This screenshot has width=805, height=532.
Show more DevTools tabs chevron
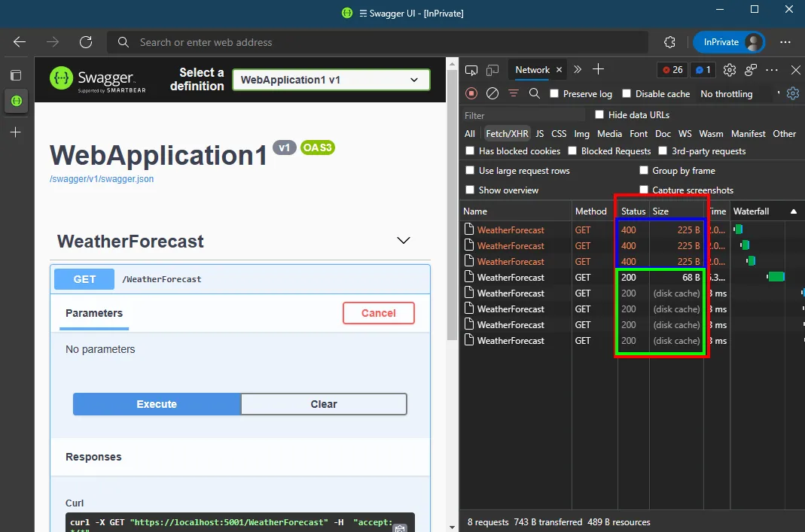coord(578,69)
